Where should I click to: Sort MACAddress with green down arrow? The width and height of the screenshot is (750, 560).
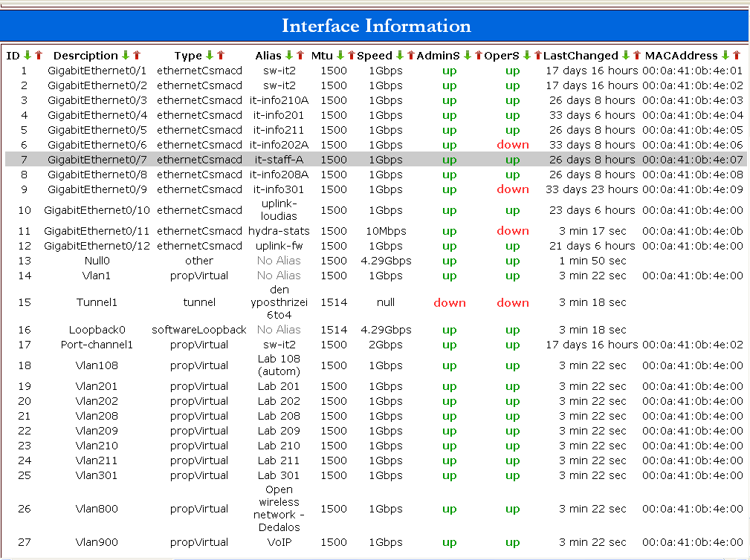pos(725,56)
